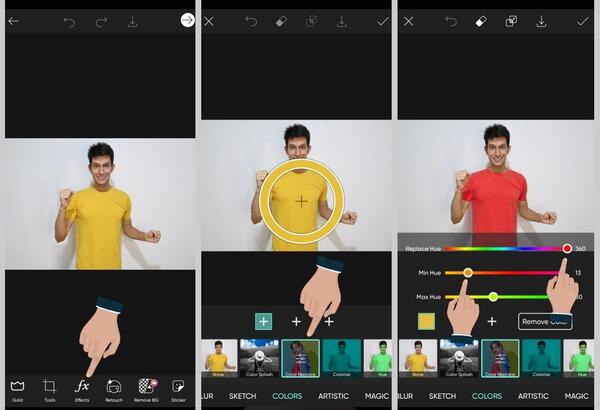Switch to SKETCH tab on middle screen
Viewport: 600px width, 410px height.
[x=243, y=396]
